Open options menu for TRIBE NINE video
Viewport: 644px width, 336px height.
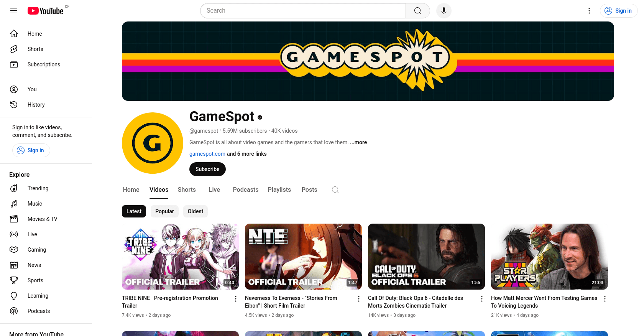click(236, 299)
